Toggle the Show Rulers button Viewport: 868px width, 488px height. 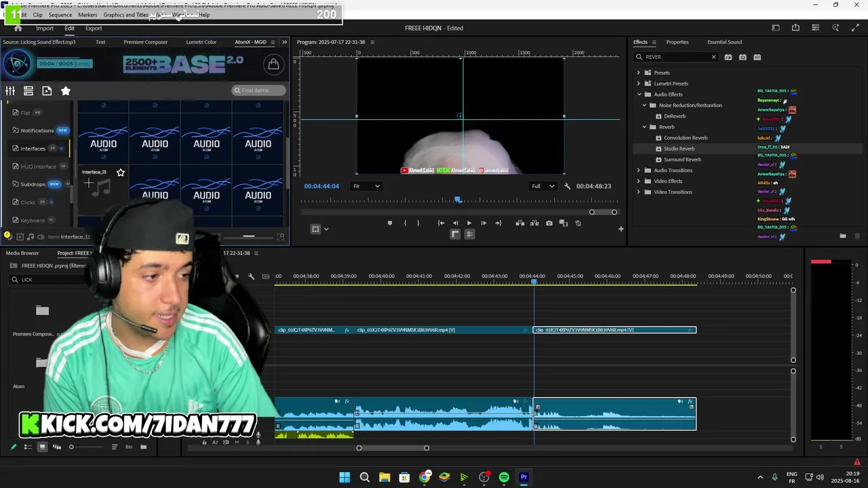[455, 234]
